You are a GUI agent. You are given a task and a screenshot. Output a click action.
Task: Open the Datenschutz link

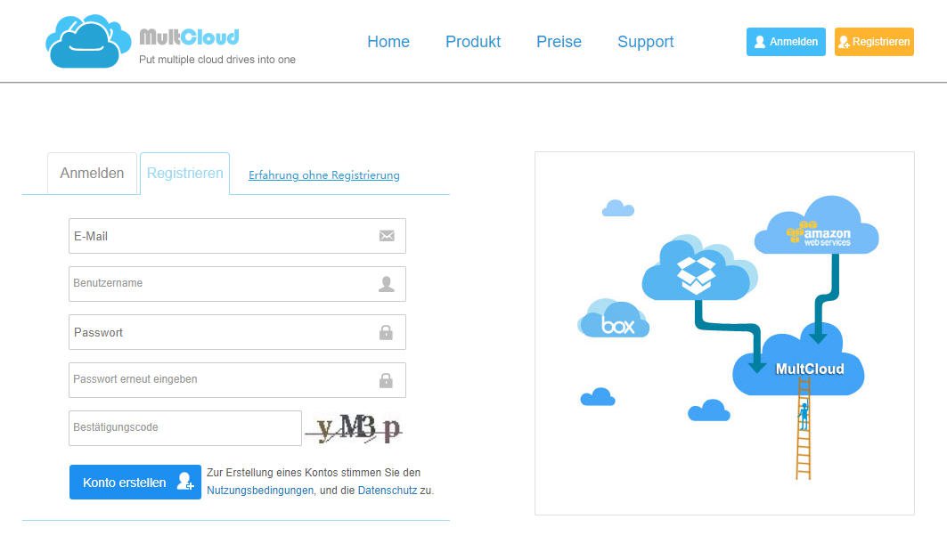pyautogui.click(x=388, y=490)
